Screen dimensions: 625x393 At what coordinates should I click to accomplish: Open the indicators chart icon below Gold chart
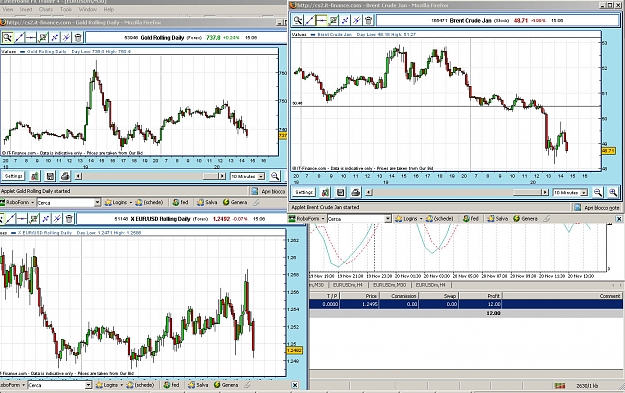point(35,176)
